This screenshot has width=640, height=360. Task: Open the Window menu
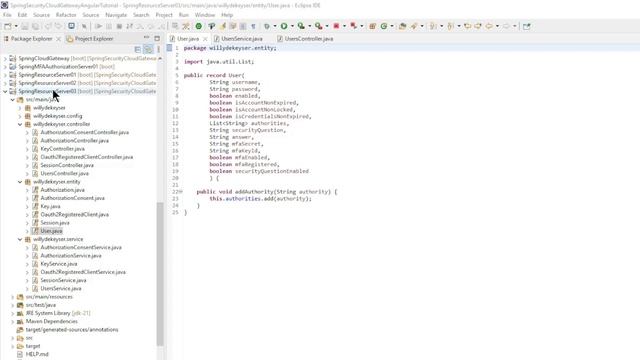[x=204, y=15]
